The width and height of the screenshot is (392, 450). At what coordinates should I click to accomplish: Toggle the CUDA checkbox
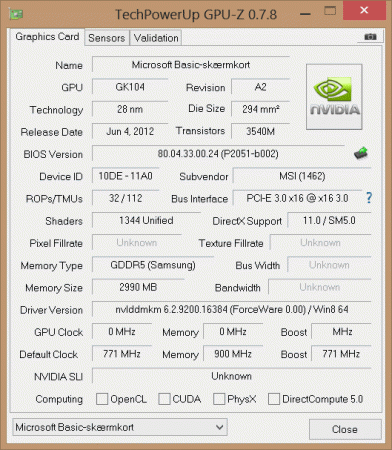(x=164, y=399)
